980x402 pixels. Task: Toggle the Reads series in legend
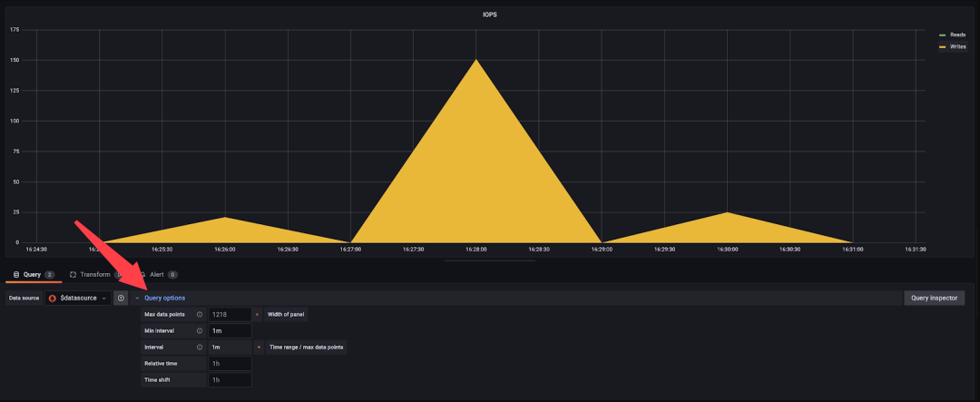953,35
